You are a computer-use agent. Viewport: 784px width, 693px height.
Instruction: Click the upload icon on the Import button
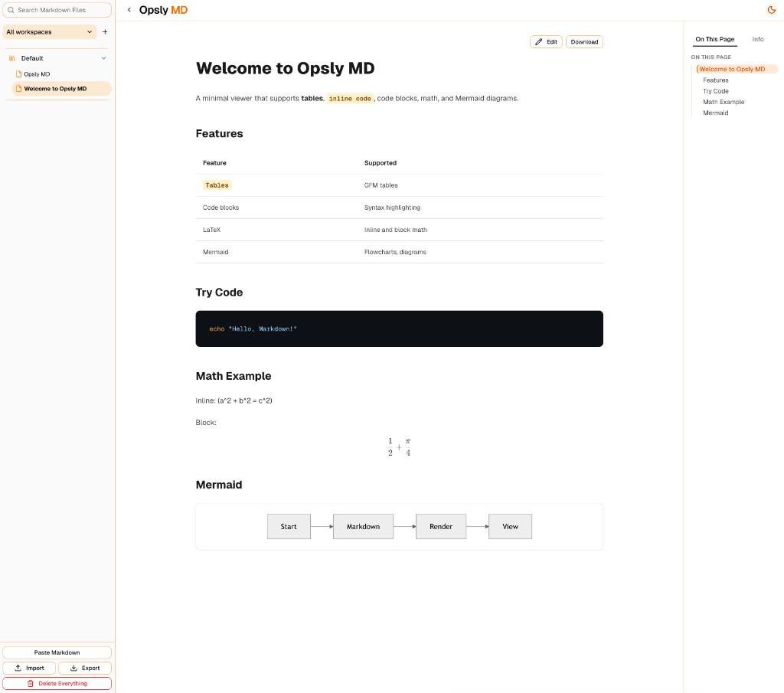click(18, 668)
